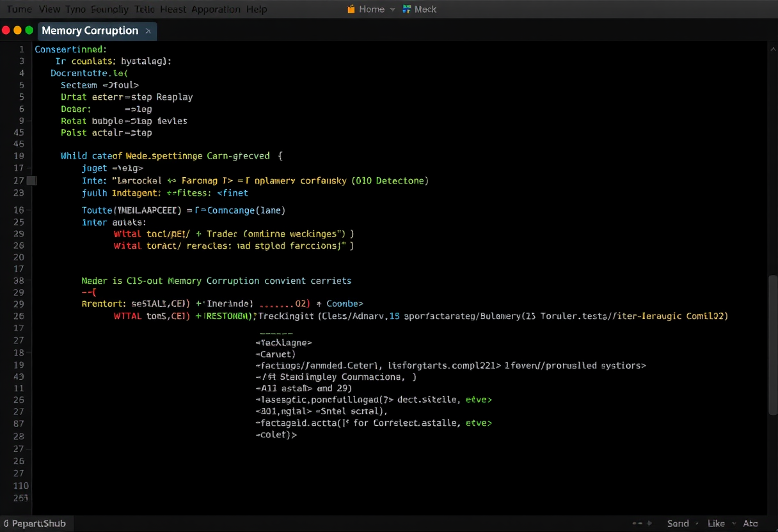The width and height of the screenshot is (778, 532).
Task: Click the orange Home icon in title bar
Action: click(351, 9)
